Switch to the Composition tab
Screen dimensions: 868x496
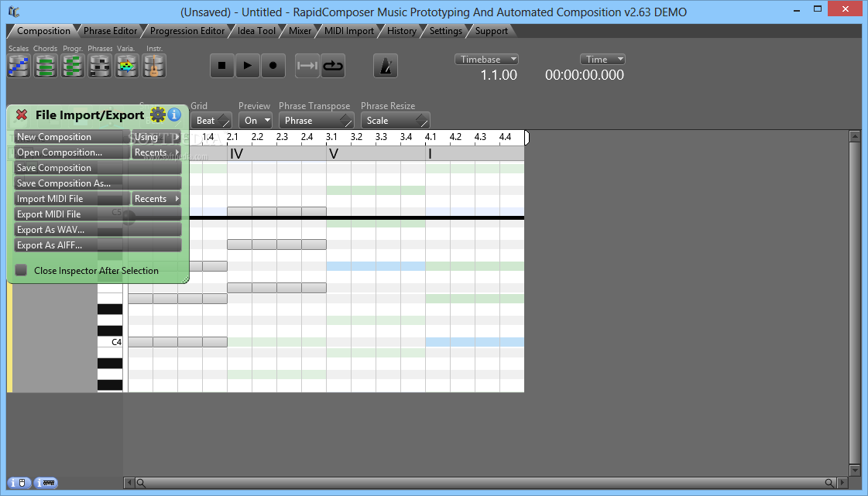coord(43,31)
